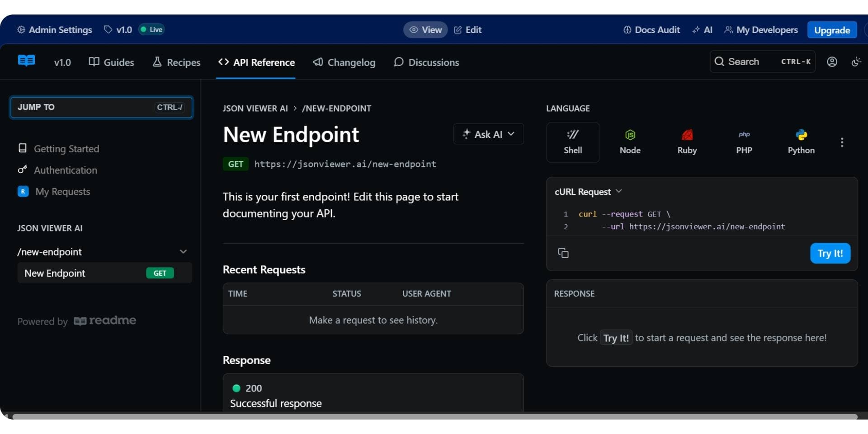Click the horizontal scrollbar at bottom
The height and width of the screenshot is (434, 868).
tap(435, 416)
